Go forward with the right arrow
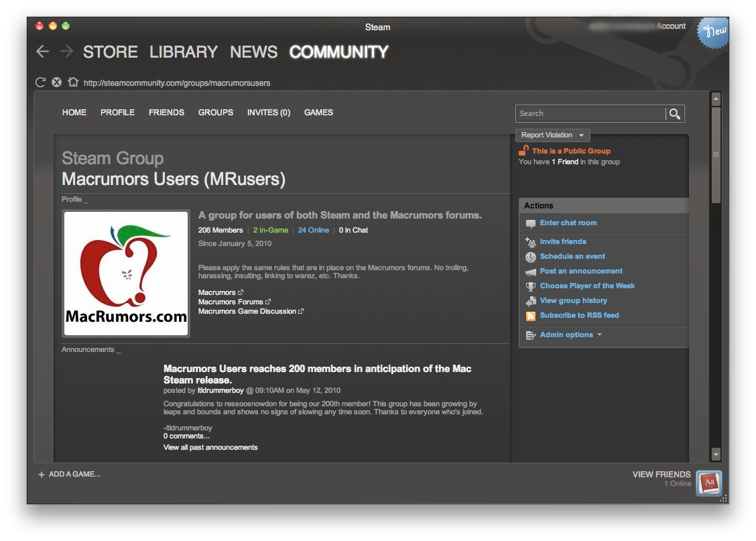 point(66,52)
